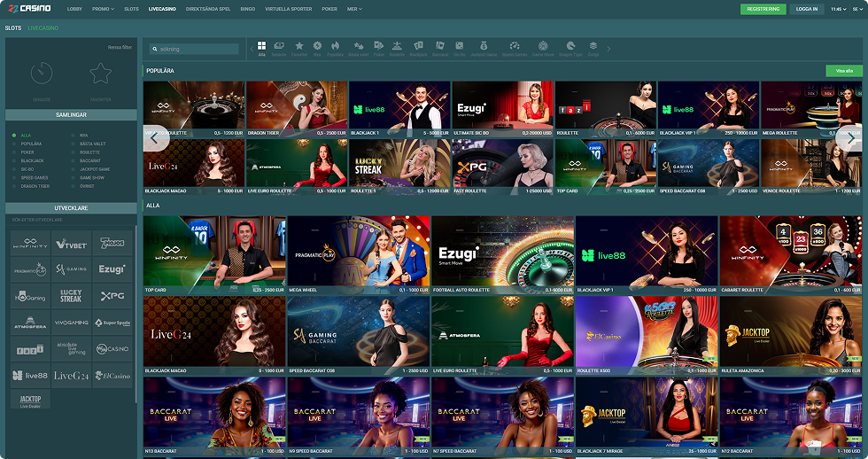868x459 pixels.
Task: Open Game Show category icon
Action: click(543, 46)
